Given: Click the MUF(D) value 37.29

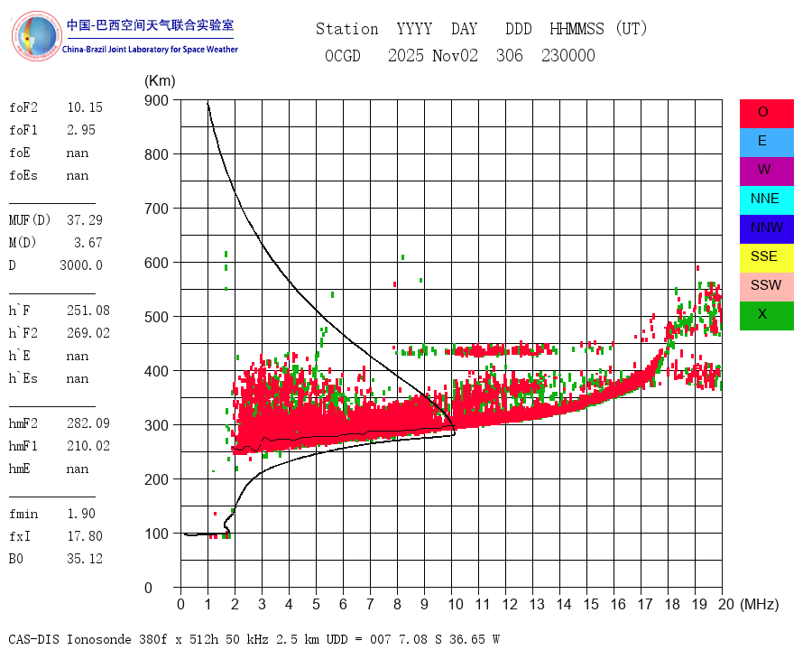Looking at the screenshot, I should pyautogui.click(x=85, y=220).
